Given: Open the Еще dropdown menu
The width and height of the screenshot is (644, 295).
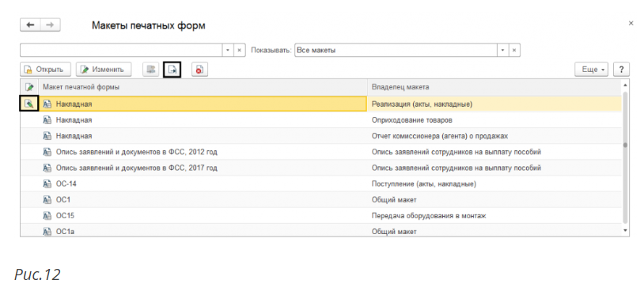Looking at the screenshot, I should pos(592,70).
